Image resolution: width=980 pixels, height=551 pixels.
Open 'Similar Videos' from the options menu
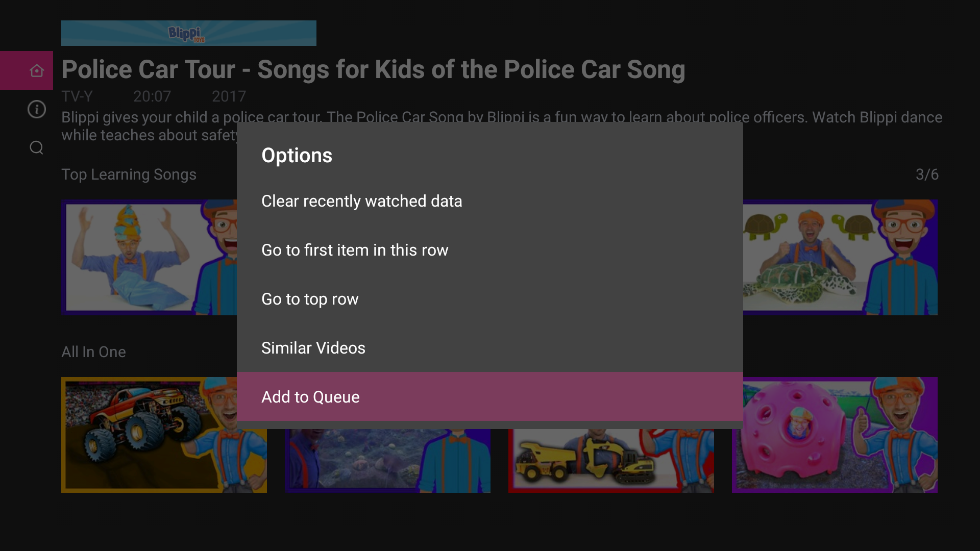(313, 348)
